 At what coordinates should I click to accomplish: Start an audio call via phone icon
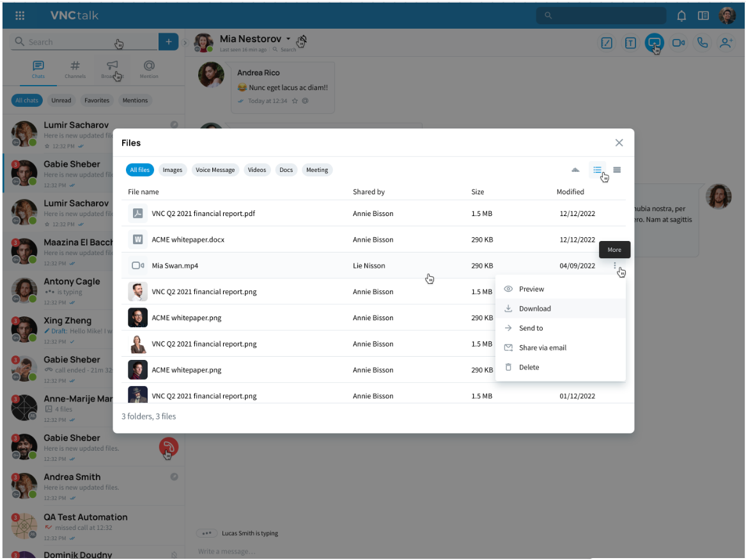pyautogui.click(x=703, y=43)
